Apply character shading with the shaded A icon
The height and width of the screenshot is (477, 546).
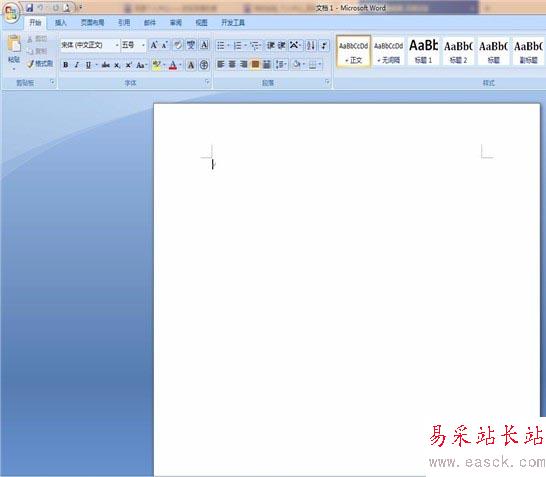click(191, 65)
